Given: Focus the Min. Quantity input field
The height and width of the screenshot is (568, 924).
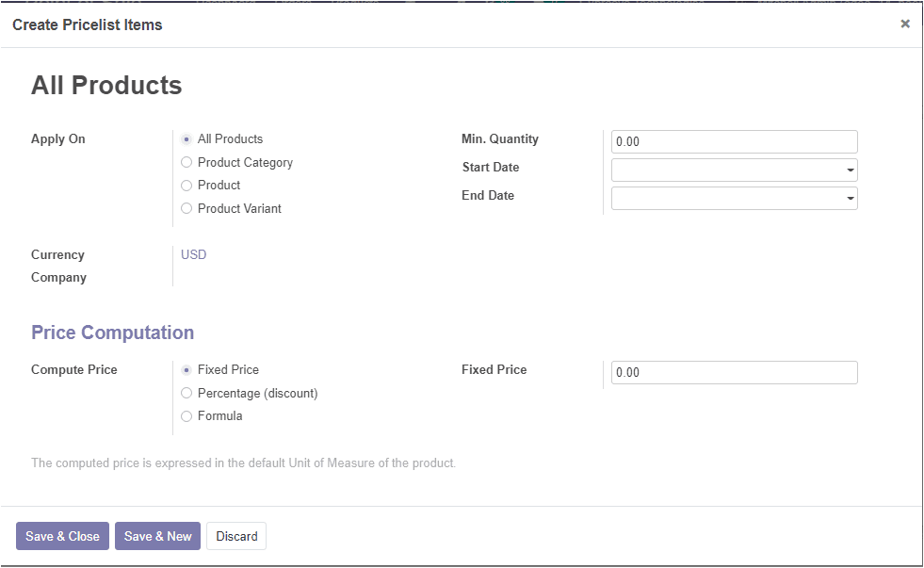Looking at the screenshot, I should coord(735,141).
